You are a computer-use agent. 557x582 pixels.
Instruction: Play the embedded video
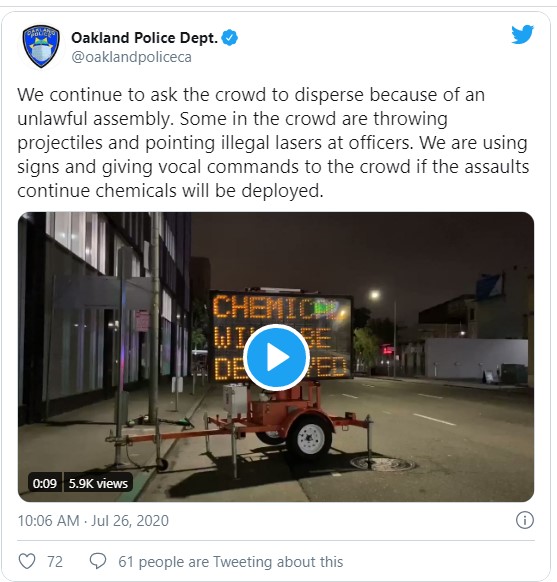(x=276, y=357)
